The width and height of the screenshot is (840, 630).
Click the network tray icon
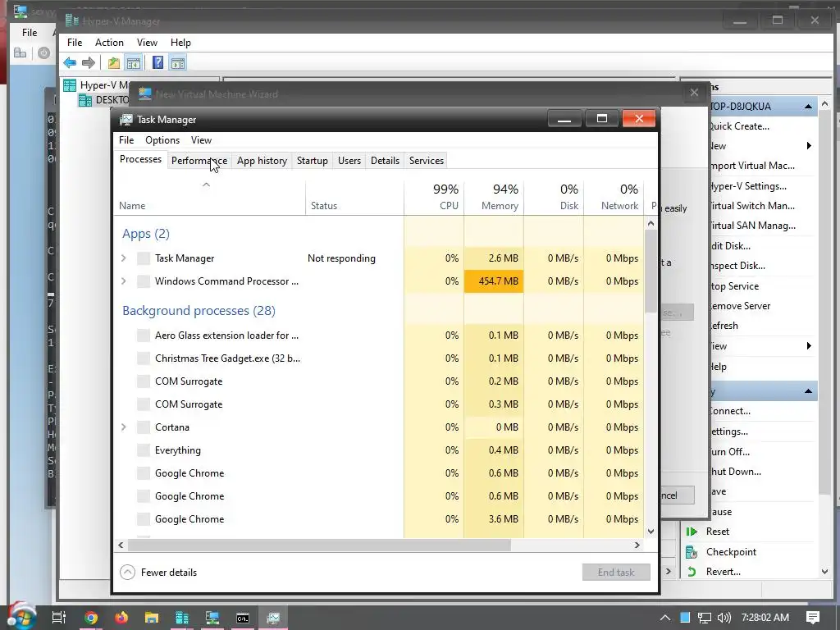(x=704, y=618)
